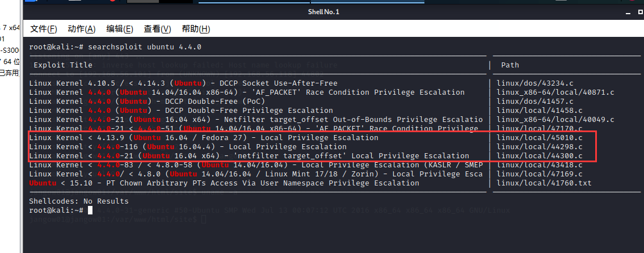The image size is (644, 253).
Task: Open the 动作(A) menu
Action: point(81,29)
